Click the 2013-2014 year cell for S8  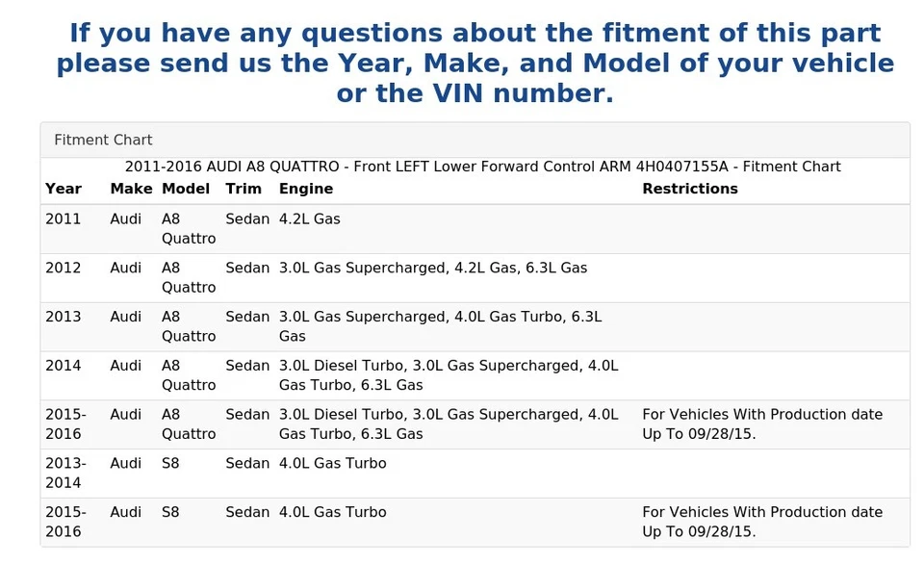click(x=65, y=473)
